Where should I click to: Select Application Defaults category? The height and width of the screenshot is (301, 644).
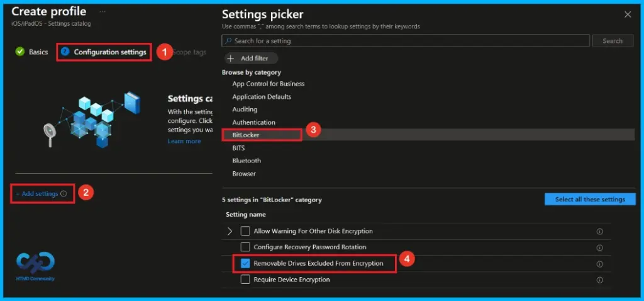[x=262, y=96]
